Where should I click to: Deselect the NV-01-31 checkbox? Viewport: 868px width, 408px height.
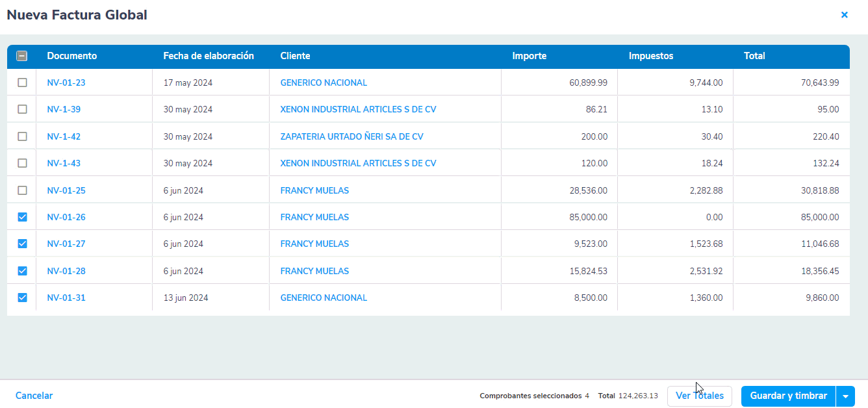click(22, 298)
